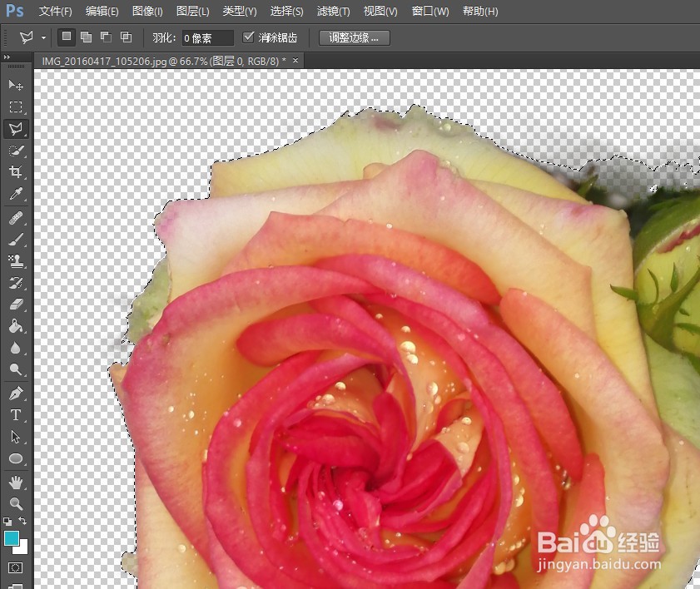Toggle Quick Mask mode
Screen dimensions: 700x589
[15, 567]
